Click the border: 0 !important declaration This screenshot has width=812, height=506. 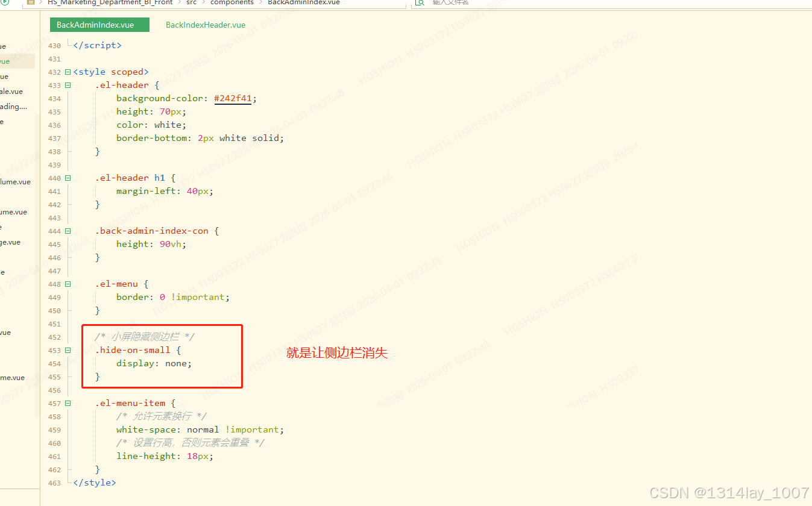coord(173,297)
